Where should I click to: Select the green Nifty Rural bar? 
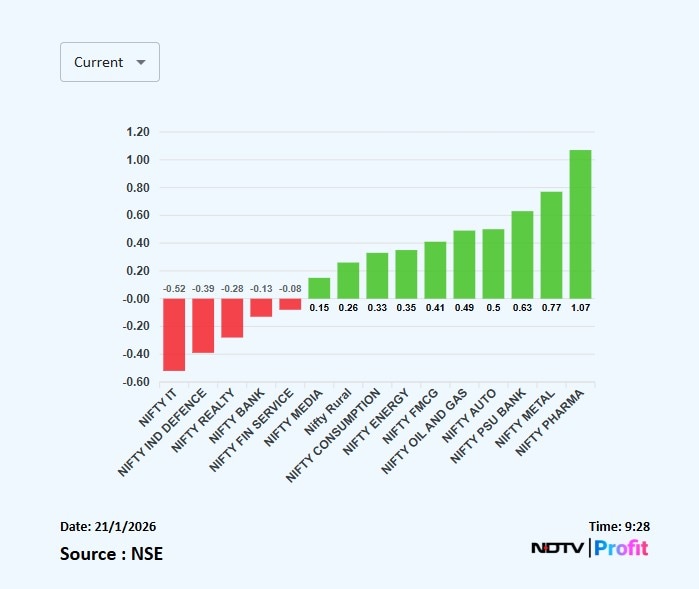[348, 280]
